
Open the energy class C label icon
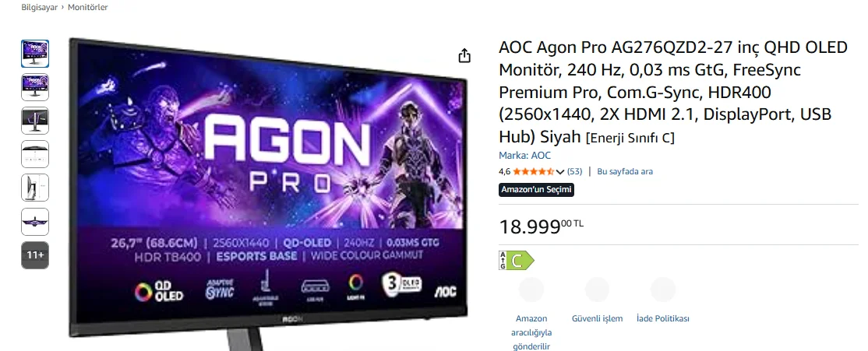pyautogui.click(x=517, y=261)
